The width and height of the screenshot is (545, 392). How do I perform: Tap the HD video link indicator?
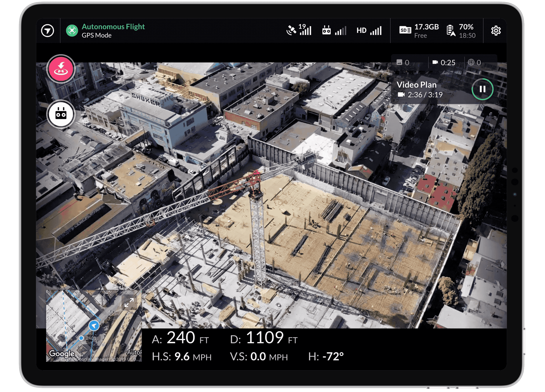(x=361, y=31)
